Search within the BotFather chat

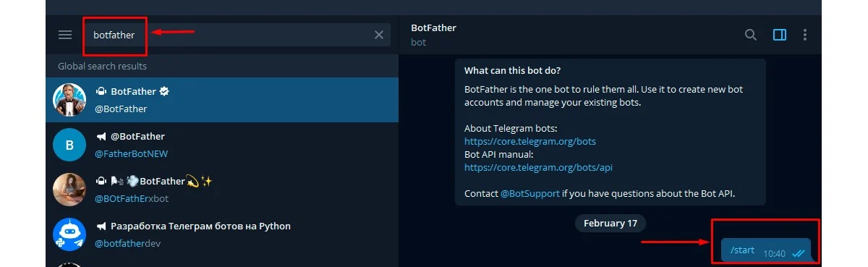point(751,35)
